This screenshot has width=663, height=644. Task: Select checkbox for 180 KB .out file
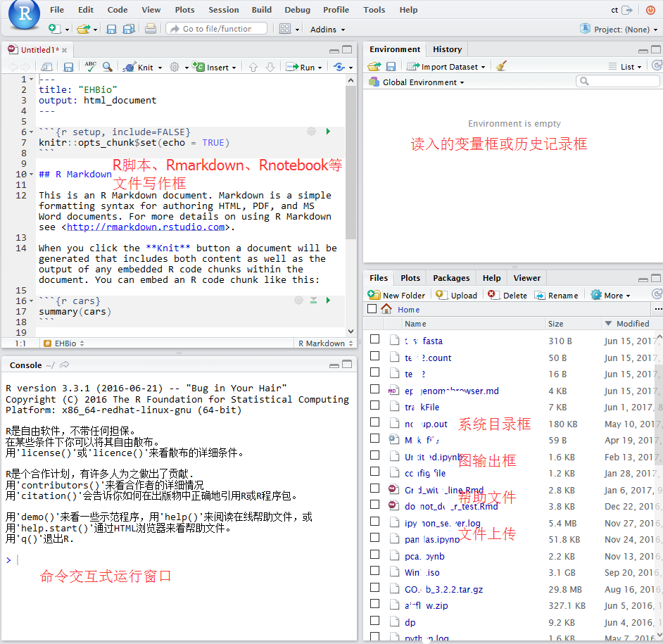pyautogui.click(x=374, y=422)
